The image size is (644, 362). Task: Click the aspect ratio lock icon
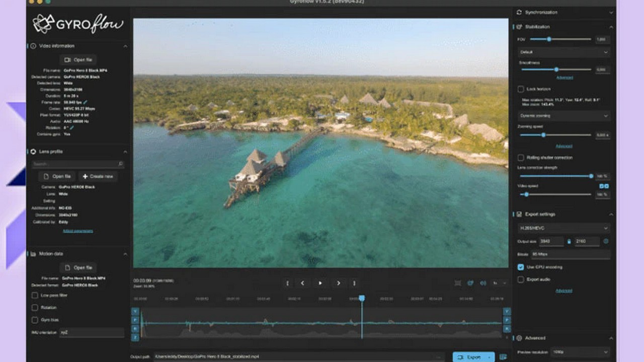click(x=569, y=241)
